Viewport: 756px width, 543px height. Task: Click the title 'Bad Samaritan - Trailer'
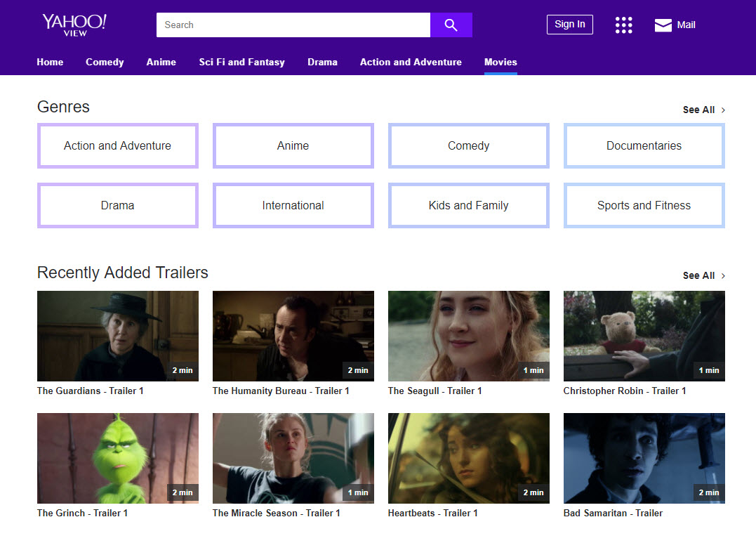pyautogui.click(x=613, y=513)
